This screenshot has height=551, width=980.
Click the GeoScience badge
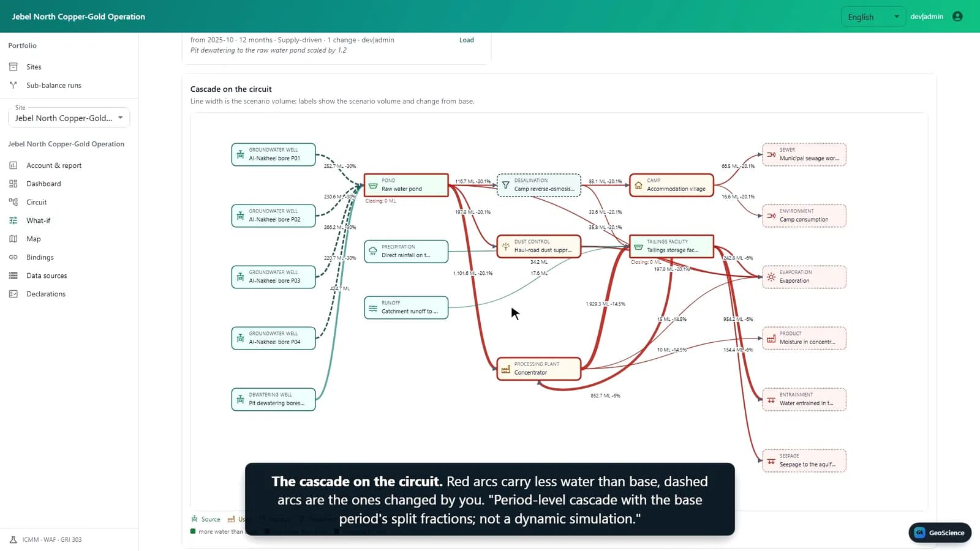(940, 533)
